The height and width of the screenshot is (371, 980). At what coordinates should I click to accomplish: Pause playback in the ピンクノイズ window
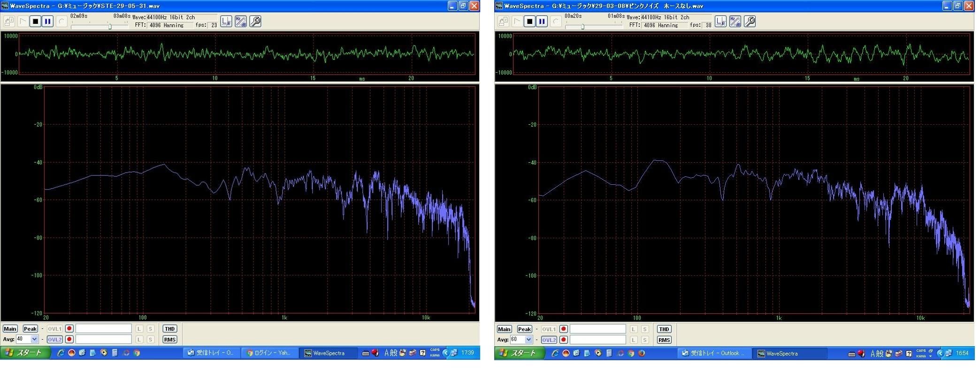click(x=542, y=21)
